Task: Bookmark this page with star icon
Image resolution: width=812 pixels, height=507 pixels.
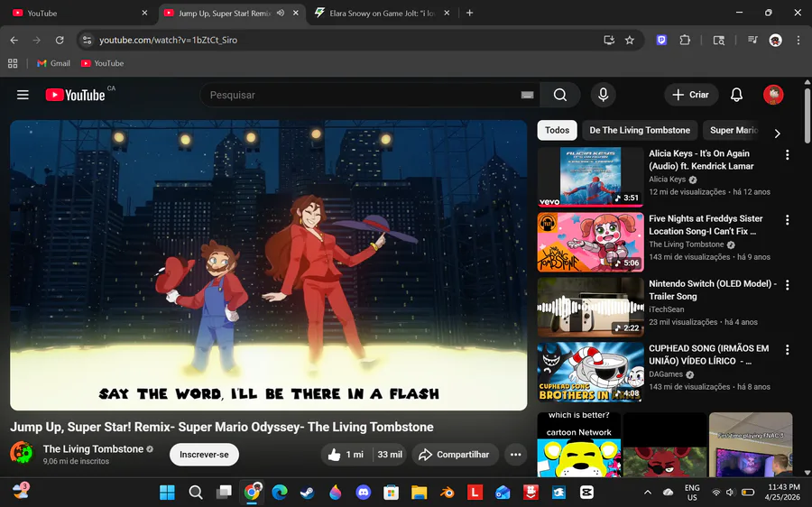Action: (629, 40)
